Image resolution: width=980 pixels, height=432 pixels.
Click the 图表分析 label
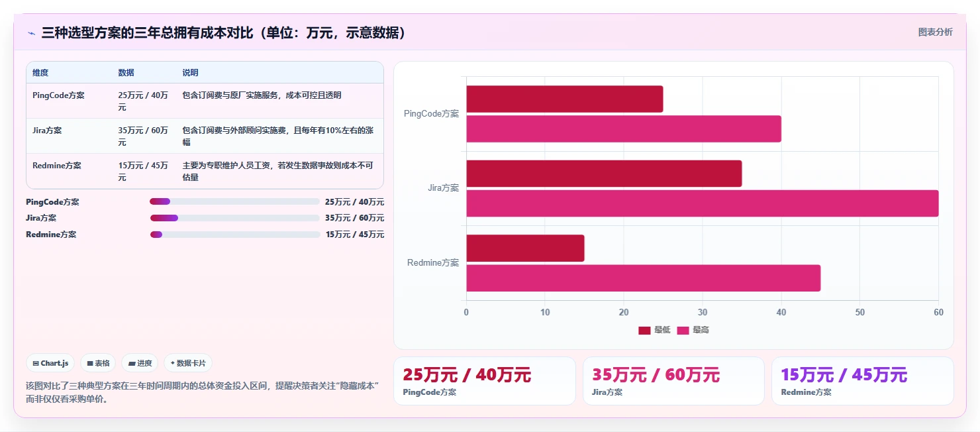[x=935, y=32]
